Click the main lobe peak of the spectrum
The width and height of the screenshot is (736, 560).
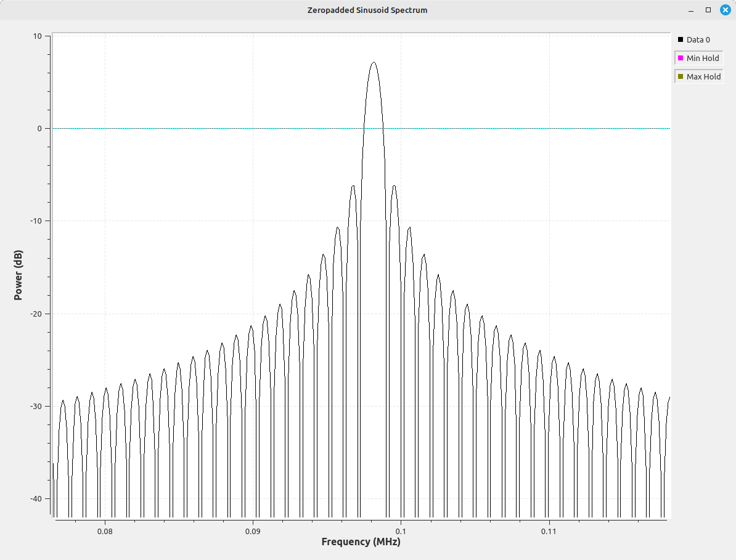[374, 62]
